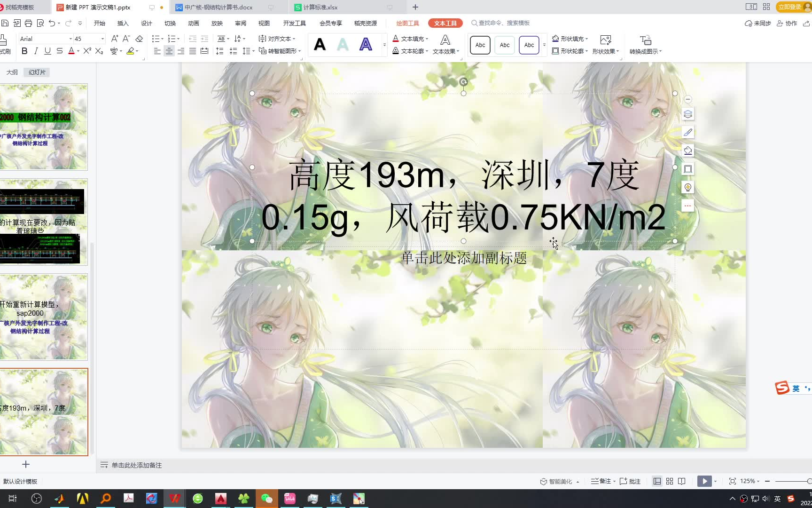Open the 125% zoom level dropdown
This screenshot has width=812, height=508.
(x=750, y=481)
